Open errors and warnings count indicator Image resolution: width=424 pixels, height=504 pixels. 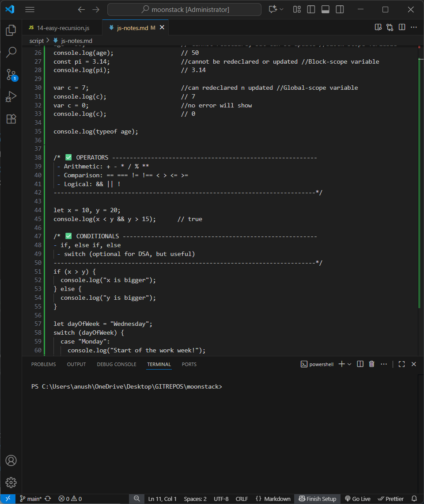click(70, 499)
